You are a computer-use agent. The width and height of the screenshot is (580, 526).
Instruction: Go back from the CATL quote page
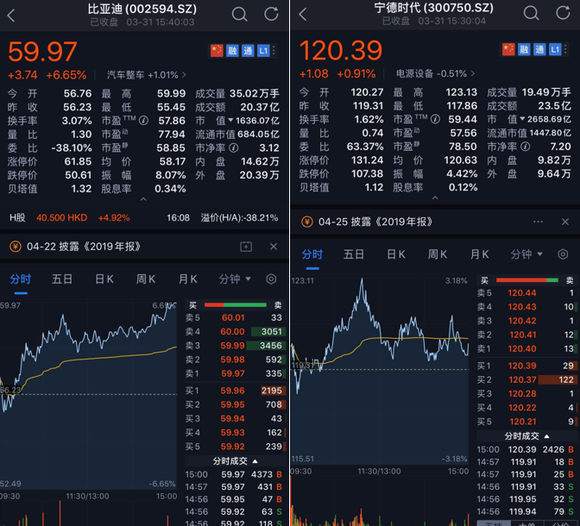303,14
